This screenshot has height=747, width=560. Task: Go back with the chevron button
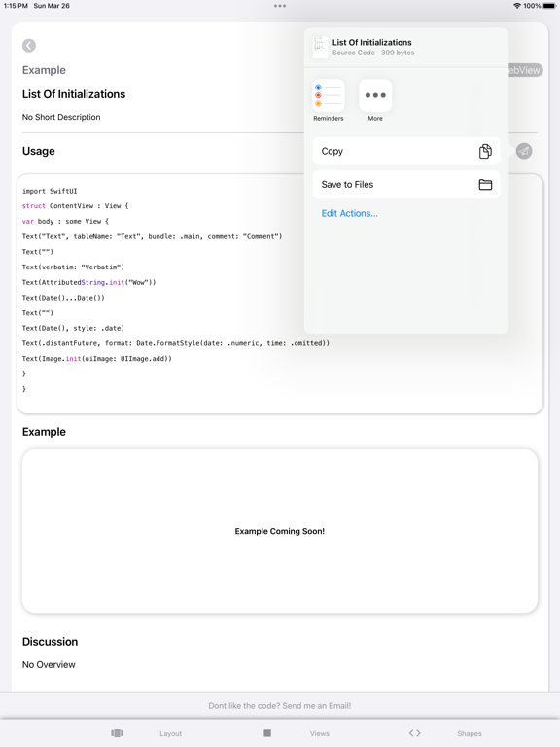tap(29, 46)
